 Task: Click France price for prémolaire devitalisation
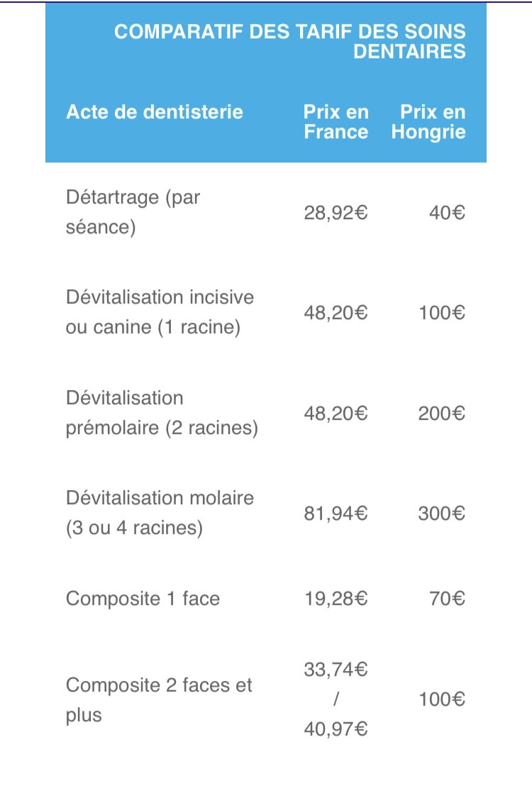coord(336,414)
